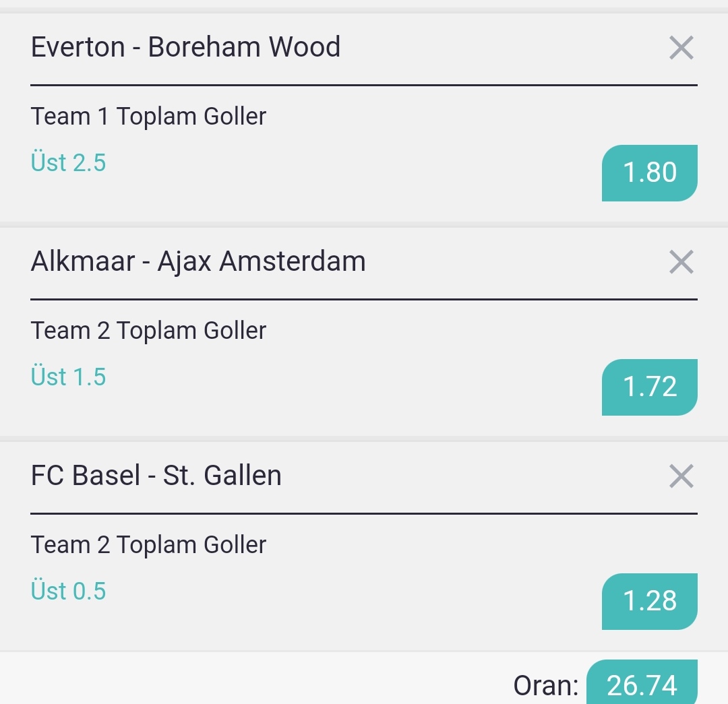The image size is (728, 704).
Task: Open the Alkmaar - Ajax Amsterdam match title
Action: (x=198, y=261)
